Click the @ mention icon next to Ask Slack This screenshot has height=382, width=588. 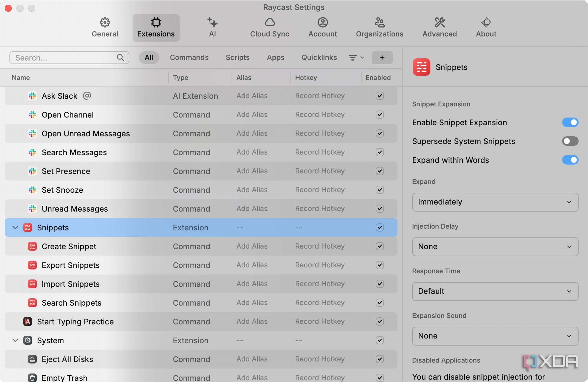(x=87, y=96)
